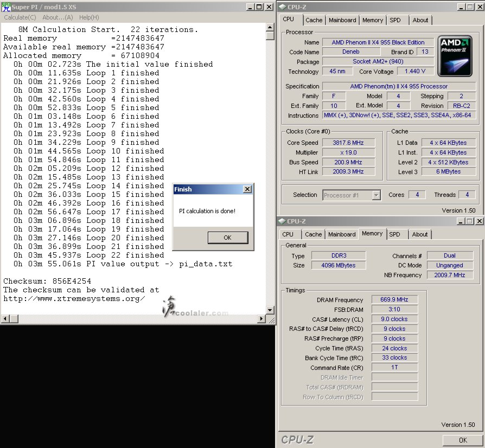
Task: Open About tab in lower CPU-Z window
Action: coord(420,234)
